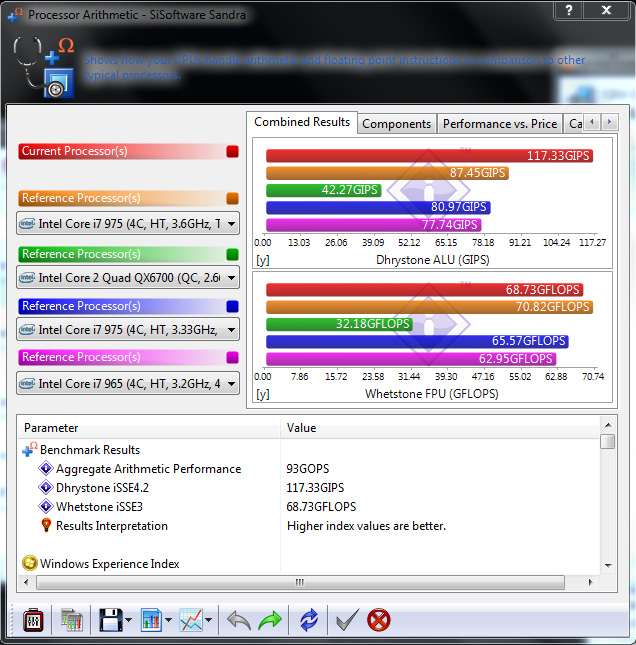636x645 pixels.
Task: Switch to the Components tab
Action: [397, 124]
